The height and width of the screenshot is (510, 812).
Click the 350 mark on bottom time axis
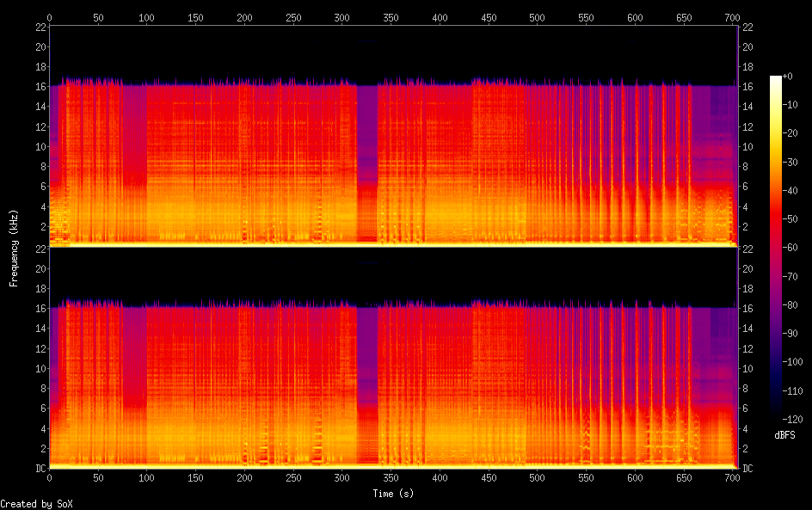391,477
